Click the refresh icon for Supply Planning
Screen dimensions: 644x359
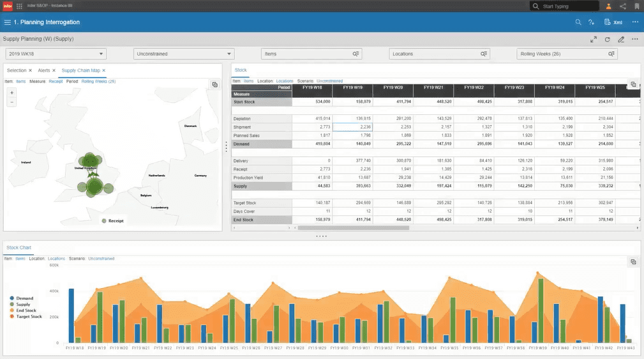click(607, 40)
